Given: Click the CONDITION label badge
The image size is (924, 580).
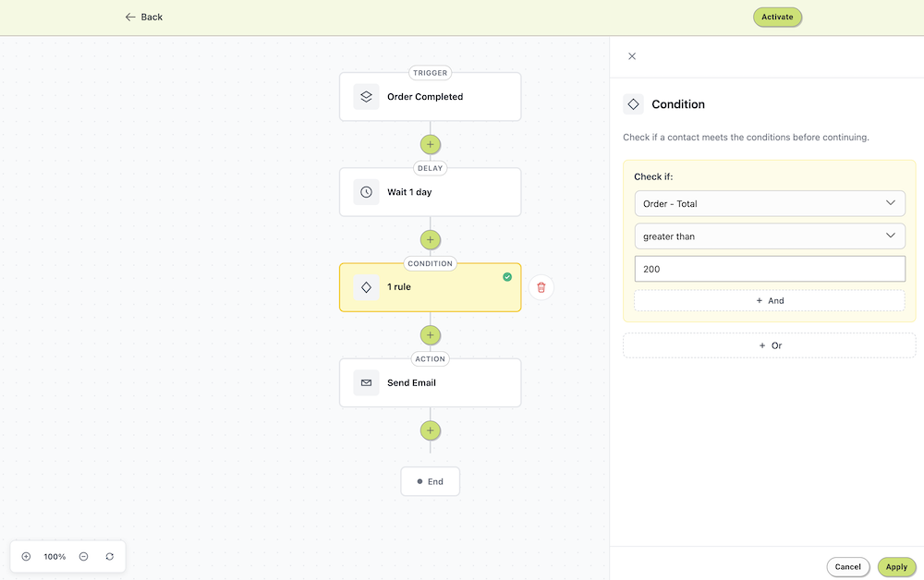Looking at the screenshot, I should click(x=431, y=264).
